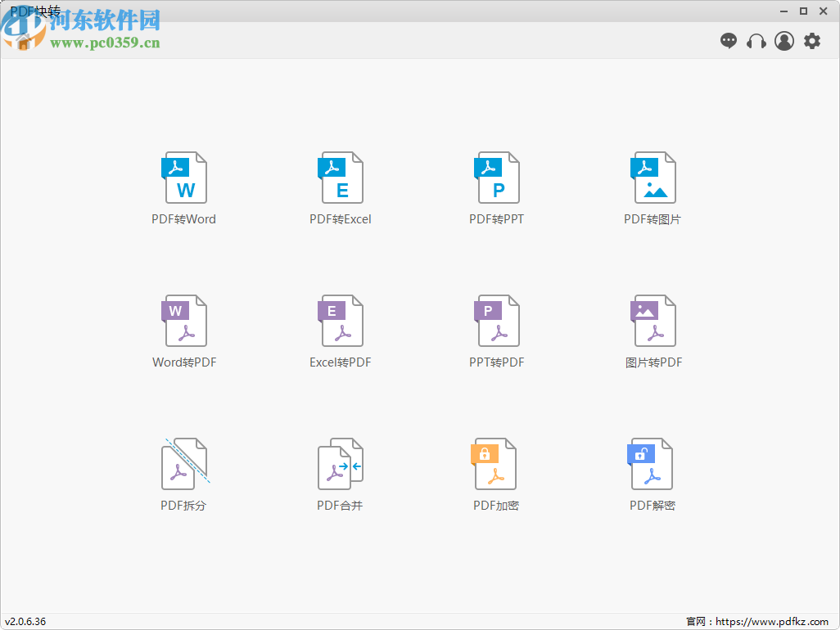Viewport: 840px width, 630px height.
Task: Visit the official website link pdfkz.com
Action: click(x=775, y=621)
